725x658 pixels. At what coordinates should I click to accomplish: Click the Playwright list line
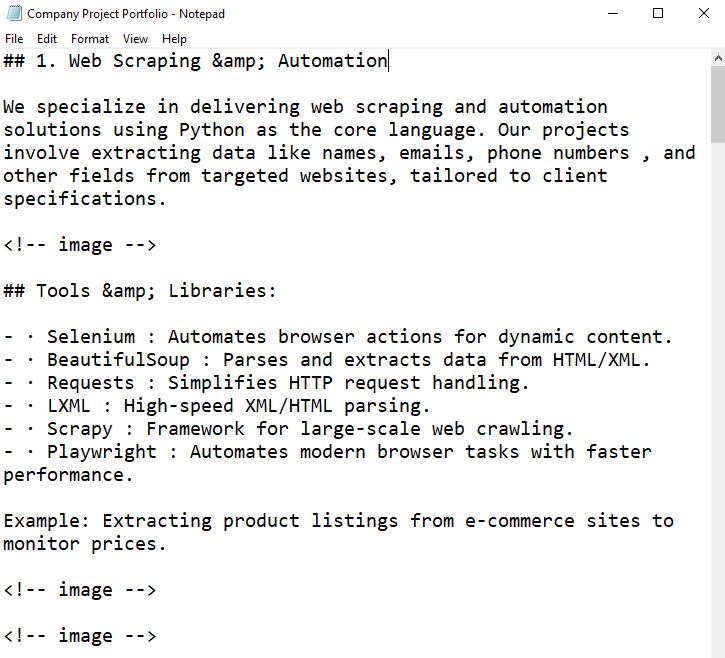pos(327,452)
